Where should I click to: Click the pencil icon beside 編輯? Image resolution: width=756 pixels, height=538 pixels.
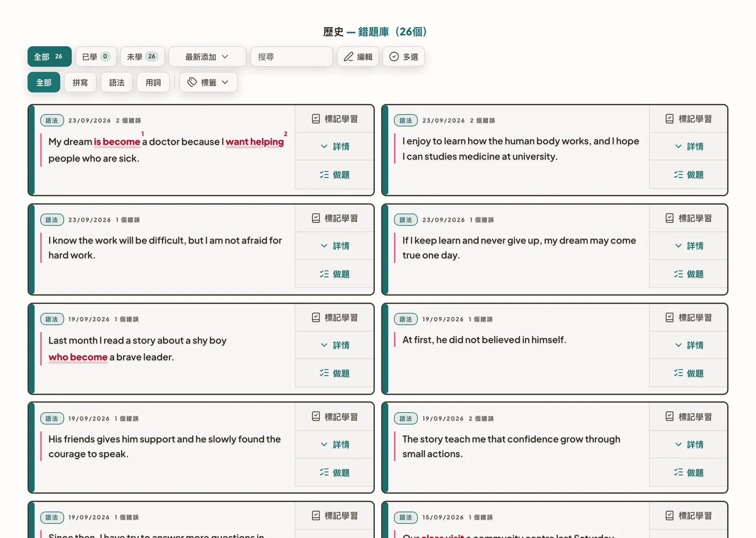point(349,57)
